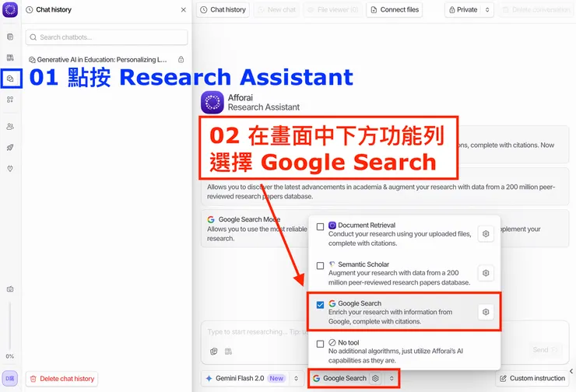Click the Afforai logo in sidebar
The width and height of the screenshot is (576, 392).
(x=10, y=10)
